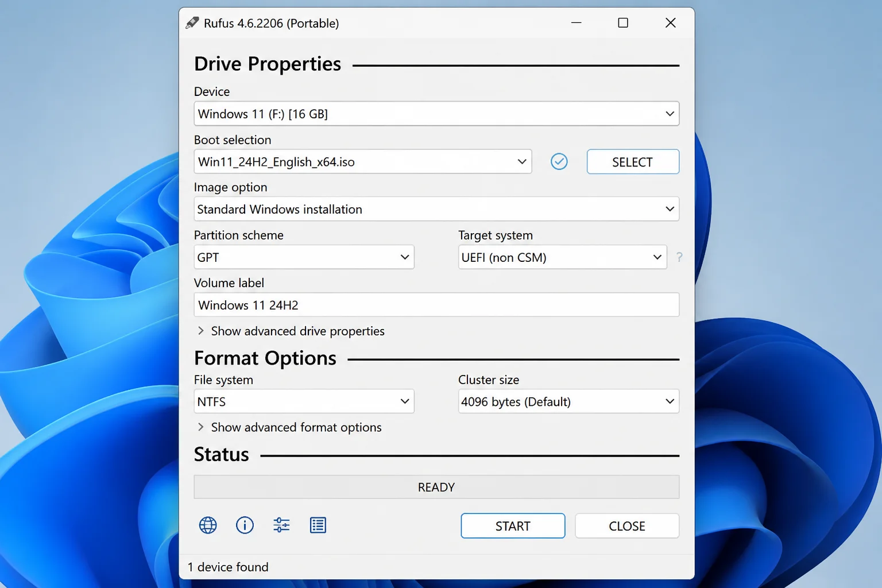The image size is (882, 588).
Task: Click the SELECT button
Action: (633, 162)
